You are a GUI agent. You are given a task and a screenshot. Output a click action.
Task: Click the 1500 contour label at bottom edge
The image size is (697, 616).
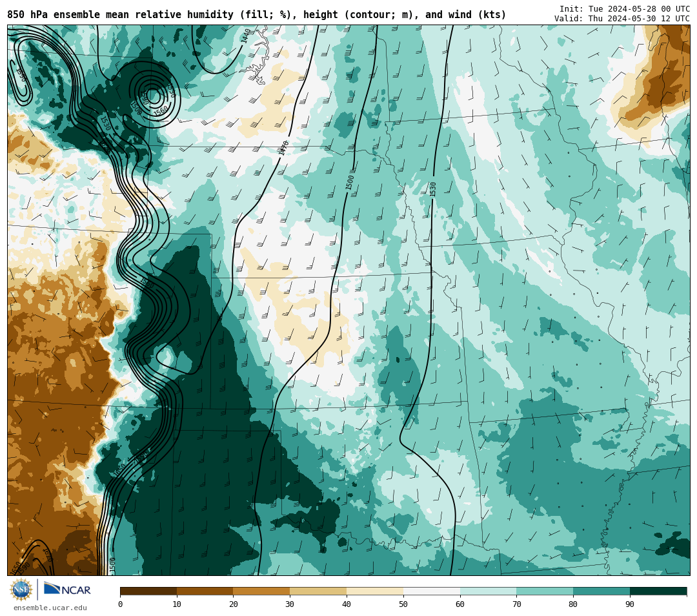(112, 565)
